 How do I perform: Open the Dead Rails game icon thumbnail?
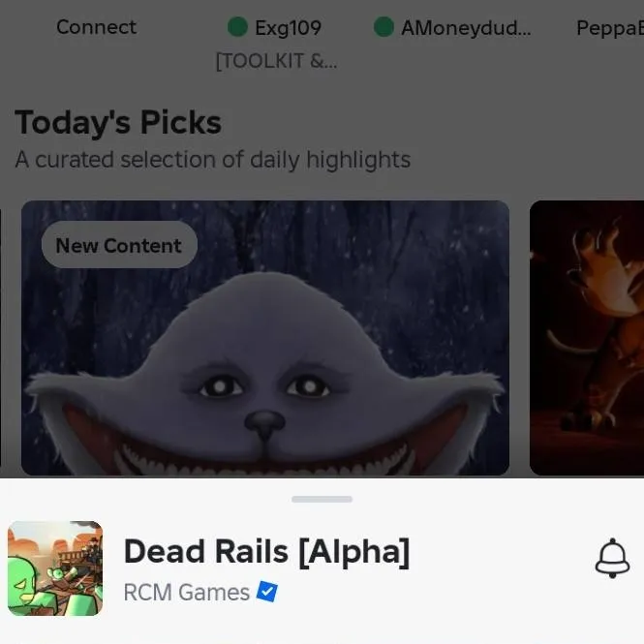(55, 568)
